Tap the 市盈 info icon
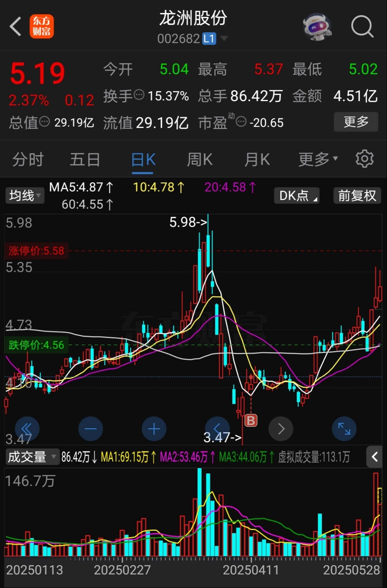387x588 pixels. pos(241,122)
